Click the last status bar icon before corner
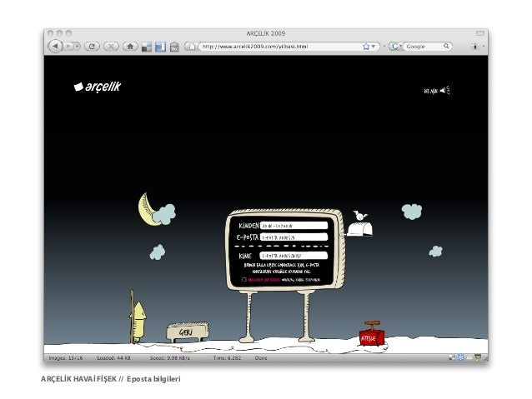The image size is (532, 399). coord(478,357)
